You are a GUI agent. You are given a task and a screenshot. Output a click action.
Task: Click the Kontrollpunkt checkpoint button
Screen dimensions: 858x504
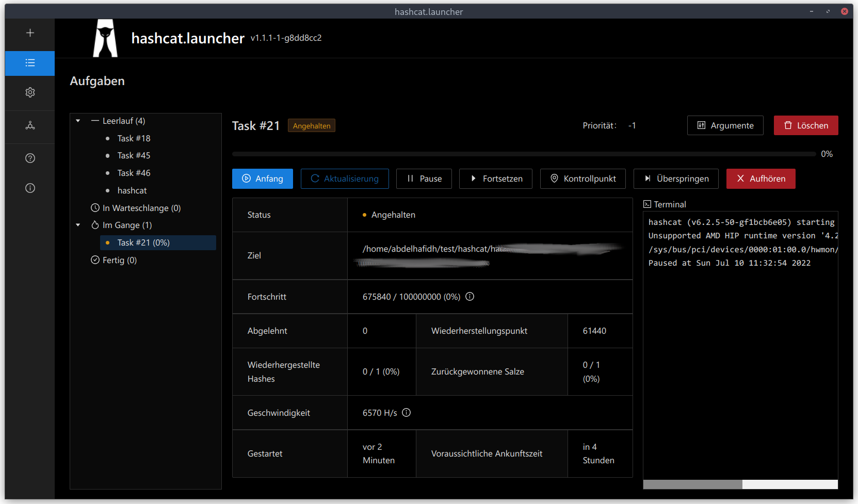point(583,178)
